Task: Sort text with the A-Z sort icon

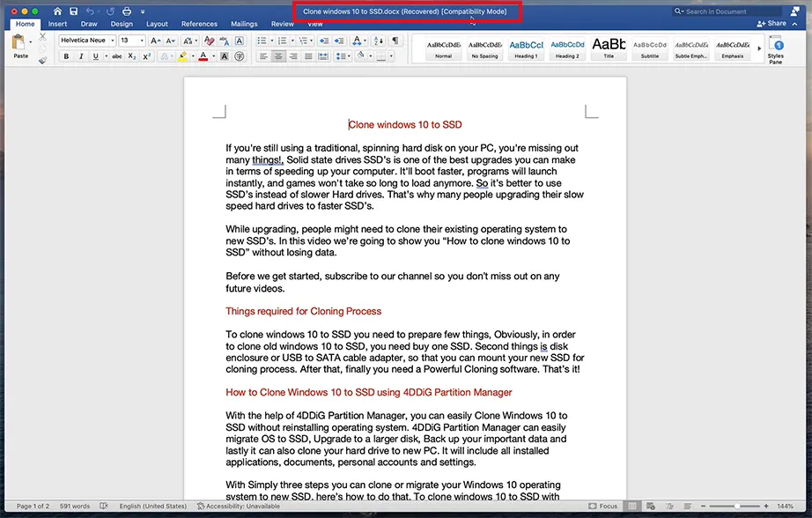Action: coord(379,41)
